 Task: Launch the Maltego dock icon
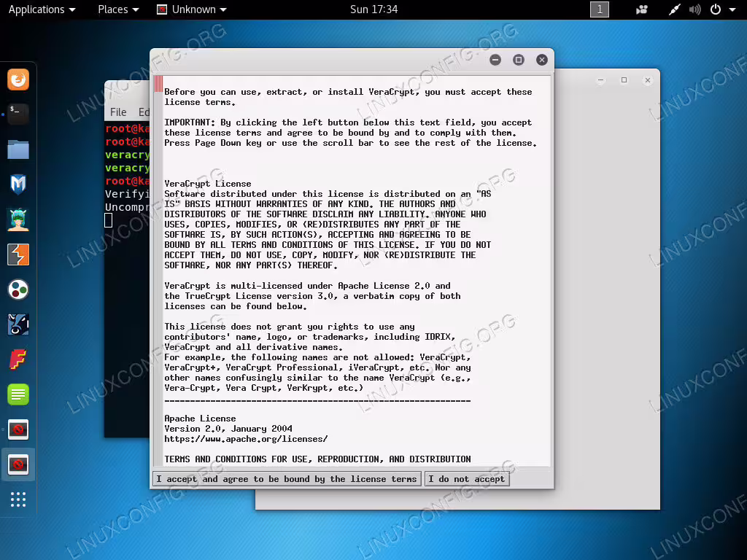(x=18, y=324)
